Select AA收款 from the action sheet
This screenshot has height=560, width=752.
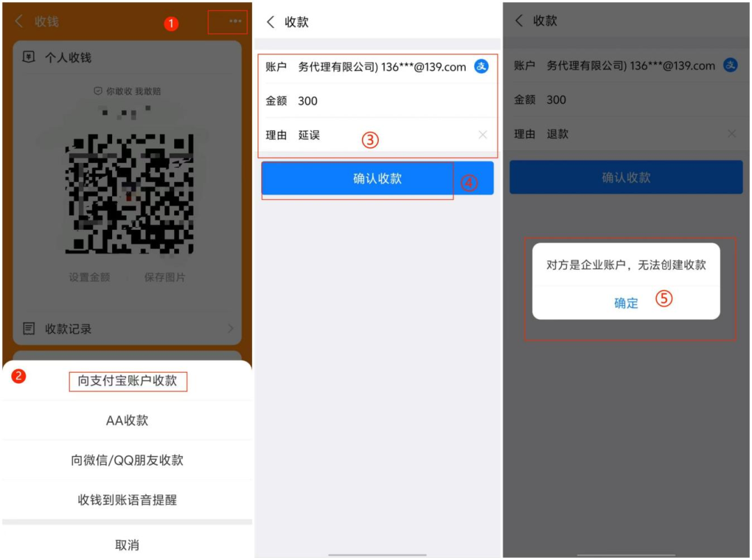click(126, 421)
